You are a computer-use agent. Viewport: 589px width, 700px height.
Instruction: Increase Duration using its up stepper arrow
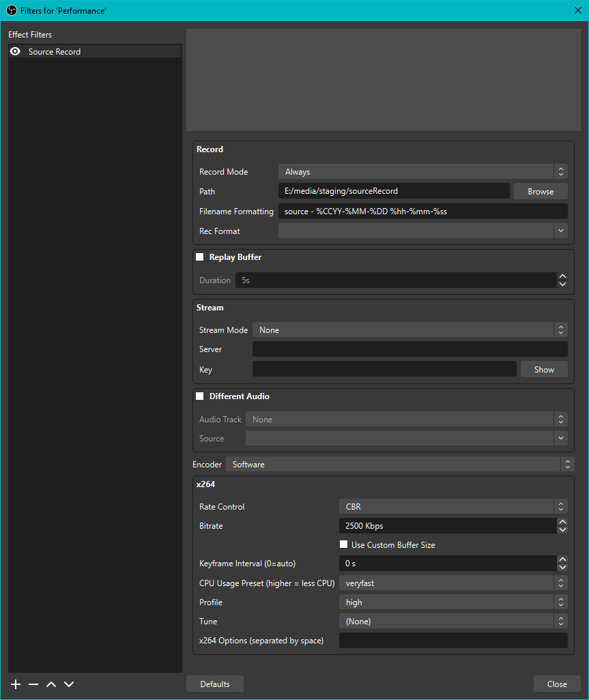coord(562,276)
